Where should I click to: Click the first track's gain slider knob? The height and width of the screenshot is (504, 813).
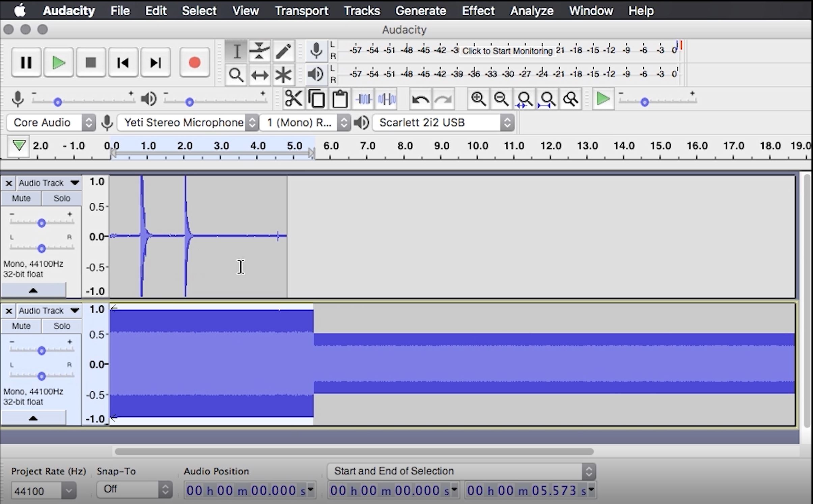tap(41, 223)
